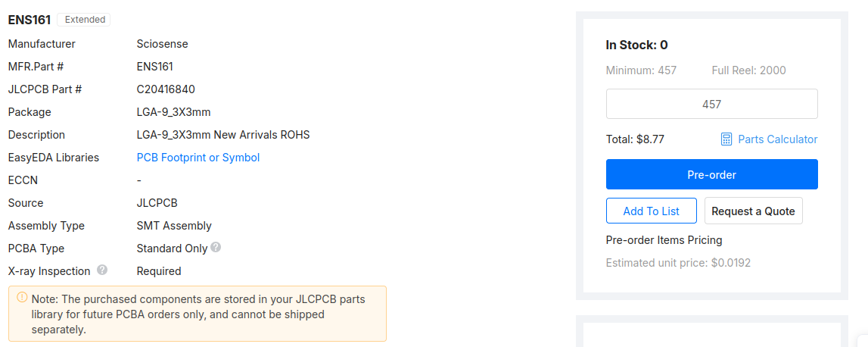The height and width of the screenshot is (347, 868).
Task: Click the Extended tag next to ENS161
Action: click(84, 20)
